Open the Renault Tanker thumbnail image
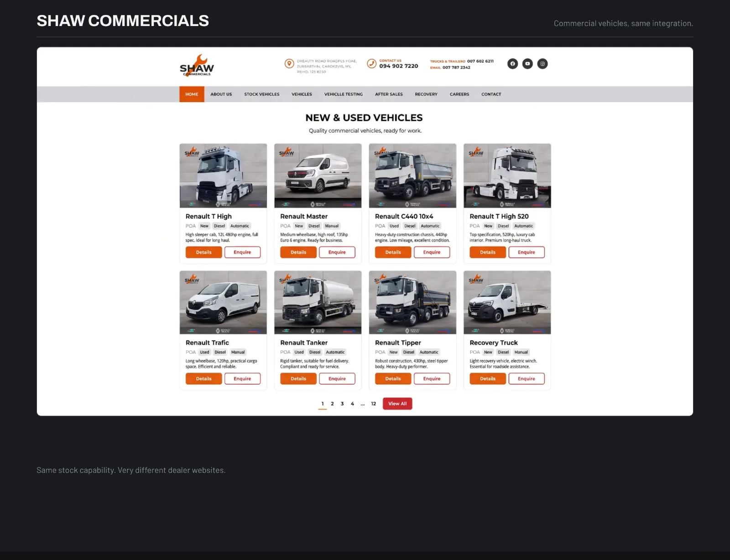The image size is (730, 560). [318, 302]
